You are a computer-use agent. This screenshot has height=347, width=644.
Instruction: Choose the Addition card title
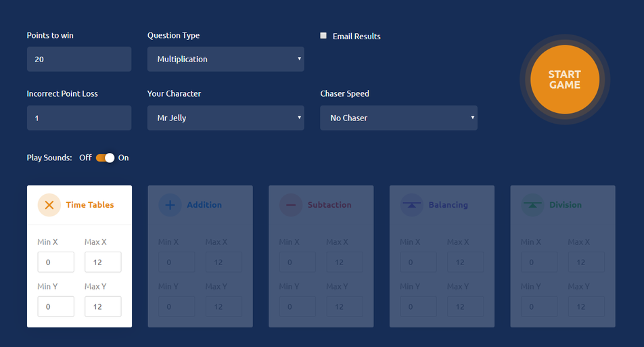tap(204, 205)
